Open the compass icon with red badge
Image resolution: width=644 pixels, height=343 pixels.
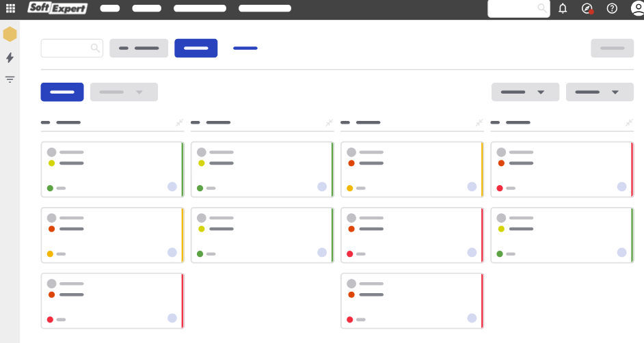[x=587, y=9]
